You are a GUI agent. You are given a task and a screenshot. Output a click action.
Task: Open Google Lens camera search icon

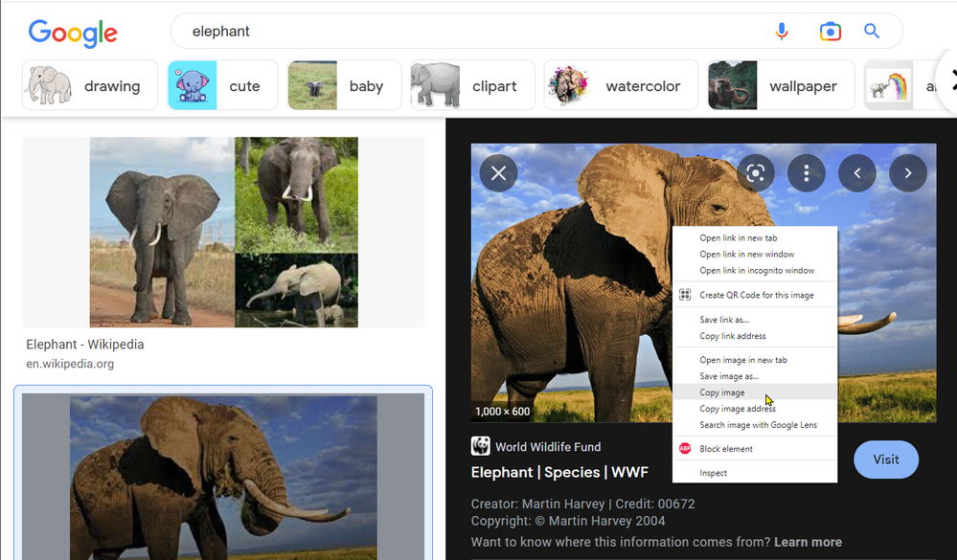[x=830, y=31]
